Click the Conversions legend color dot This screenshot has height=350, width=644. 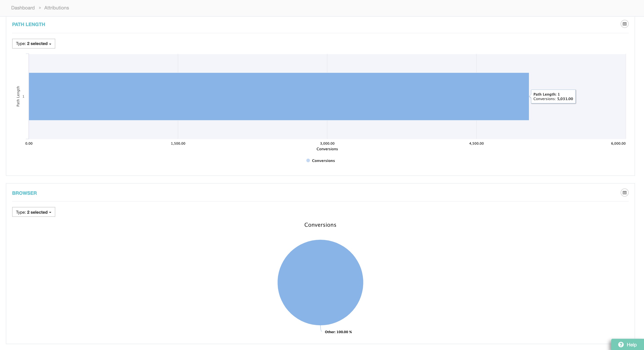click(308, 161)
